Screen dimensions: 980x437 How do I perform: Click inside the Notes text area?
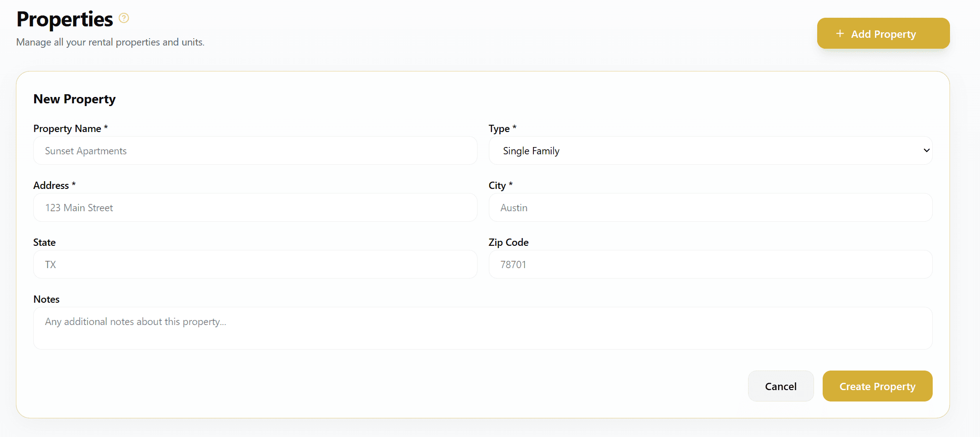pyautogui.click(x=482, y=328)
